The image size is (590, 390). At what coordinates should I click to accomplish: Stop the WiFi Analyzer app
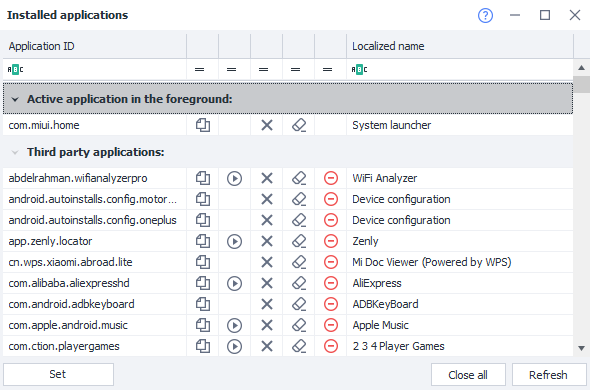click(x=267, y=178)
